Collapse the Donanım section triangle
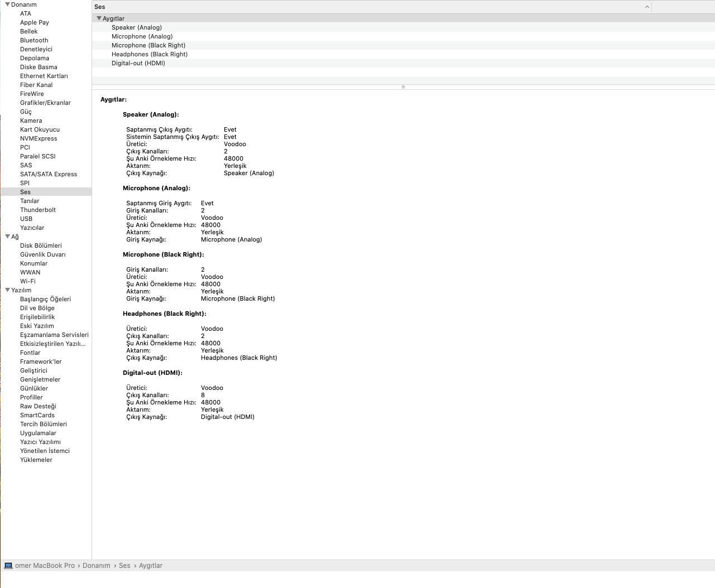Image resolution: width=715 pixels, height=588 pixels. click(x=7, y=4)
